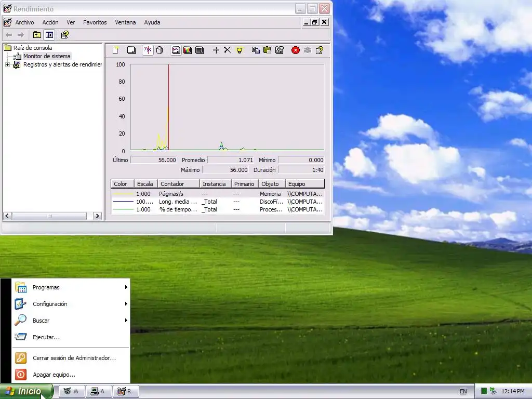
Task: Click the Inicio start button
Action: (26, 391)
